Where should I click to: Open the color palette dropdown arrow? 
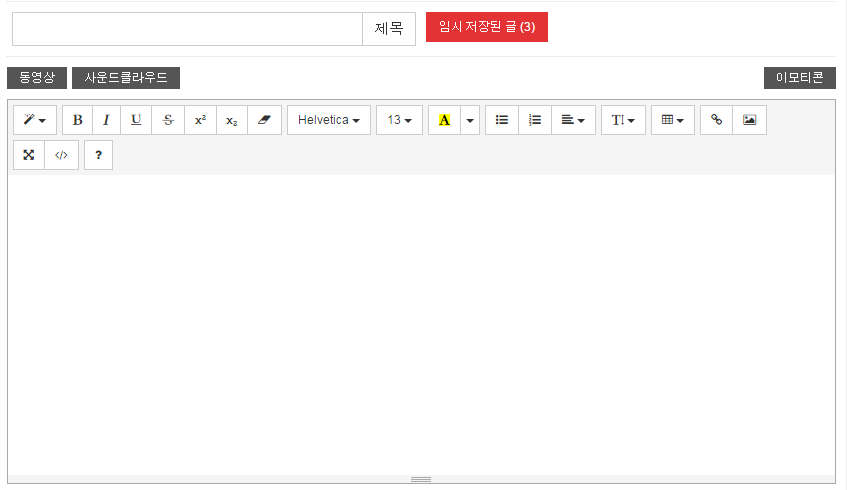pyautogui.click(x=470, y=120)
